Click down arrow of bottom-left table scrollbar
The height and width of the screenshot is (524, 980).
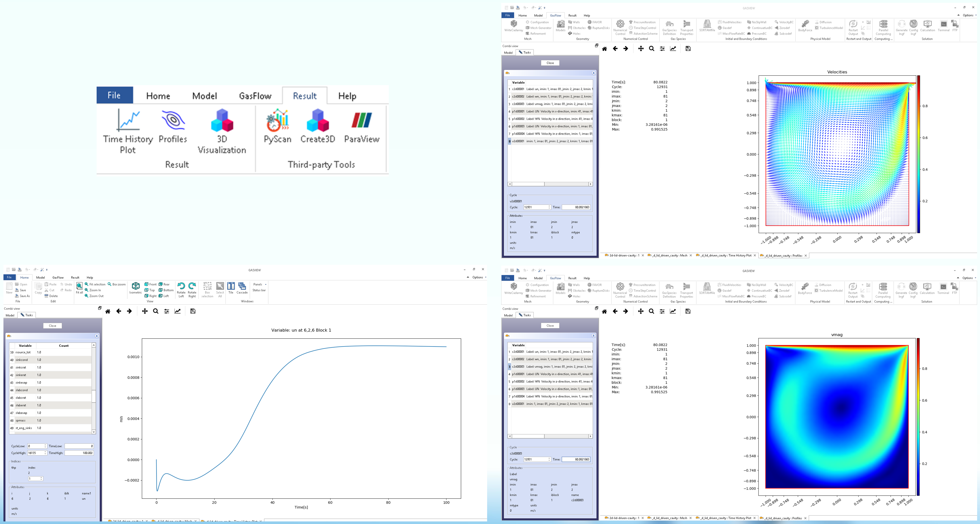pos(93,432)
